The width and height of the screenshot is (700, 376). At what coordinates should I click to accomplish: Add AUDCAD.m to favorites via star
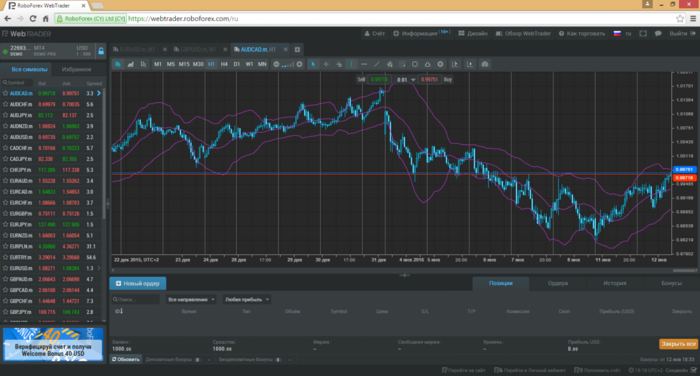(x=5, y=93)
